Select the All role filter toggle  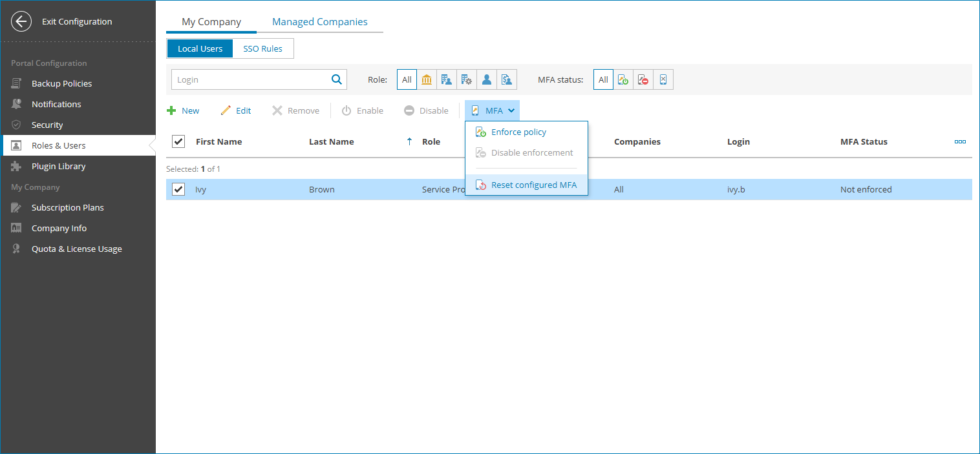[x=407, y=79]
